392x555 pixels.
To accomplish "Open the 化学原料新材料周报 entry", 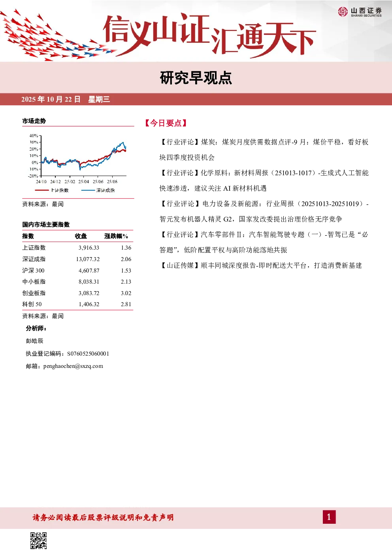I will point(264,180).
